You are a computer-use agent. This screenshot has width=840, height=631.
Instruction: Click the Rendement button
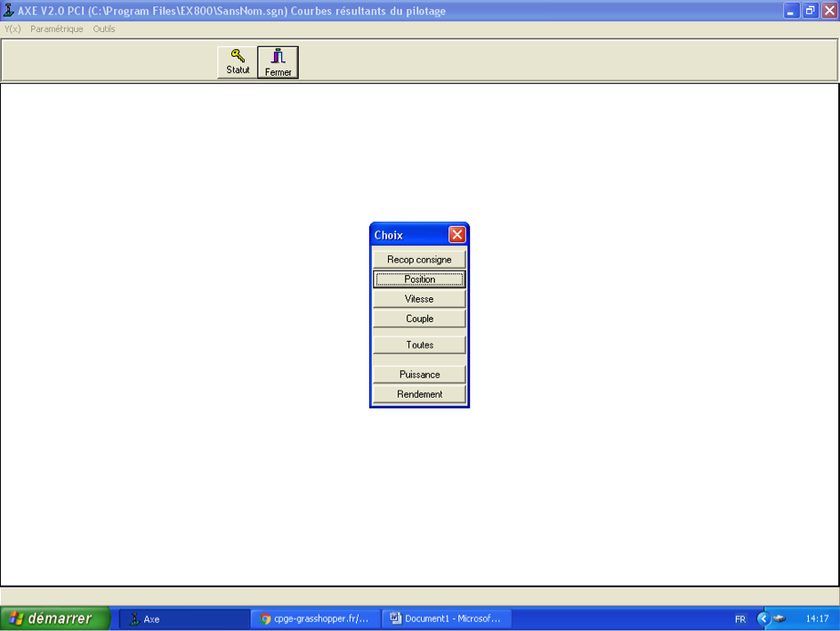(x=419, y=394)
